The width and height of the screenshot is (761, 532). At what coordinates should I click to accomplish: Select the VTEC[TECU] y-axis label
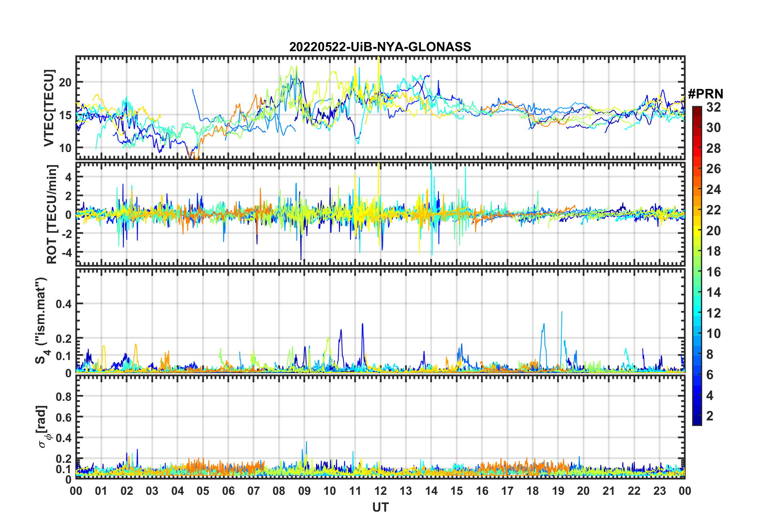pos(49,108)
